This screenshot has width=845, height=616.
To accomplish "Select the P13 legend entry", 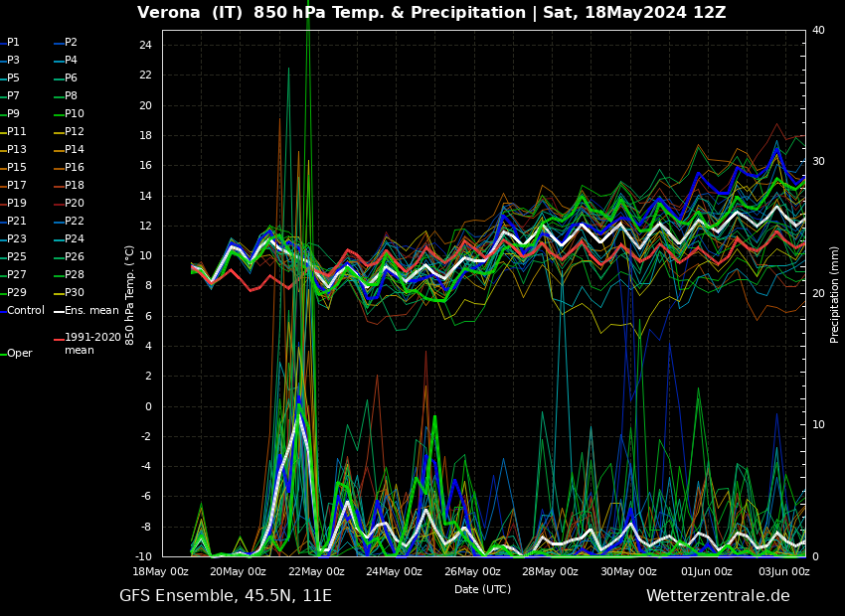I will point(13,149).
